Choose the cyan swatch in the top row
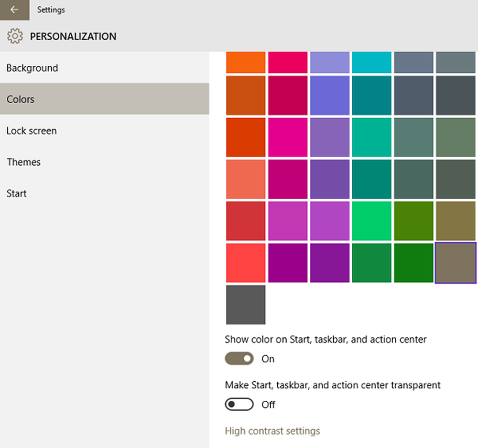This screenshot has width=478, height=448. point(371,63)
